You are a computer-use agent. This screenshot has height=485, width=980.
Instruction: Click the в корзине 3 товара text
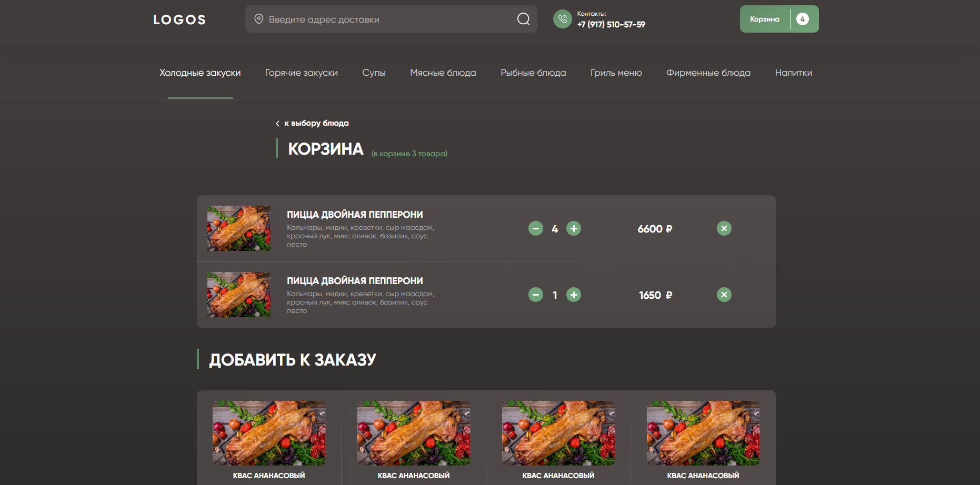[409, 154]
